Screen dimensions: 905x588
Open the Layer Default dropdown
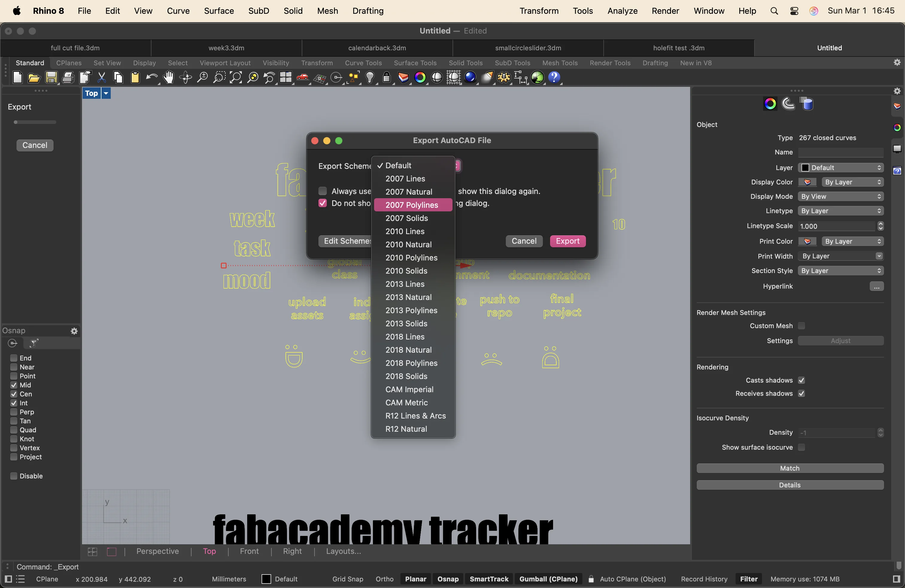[x=840, y=168]
